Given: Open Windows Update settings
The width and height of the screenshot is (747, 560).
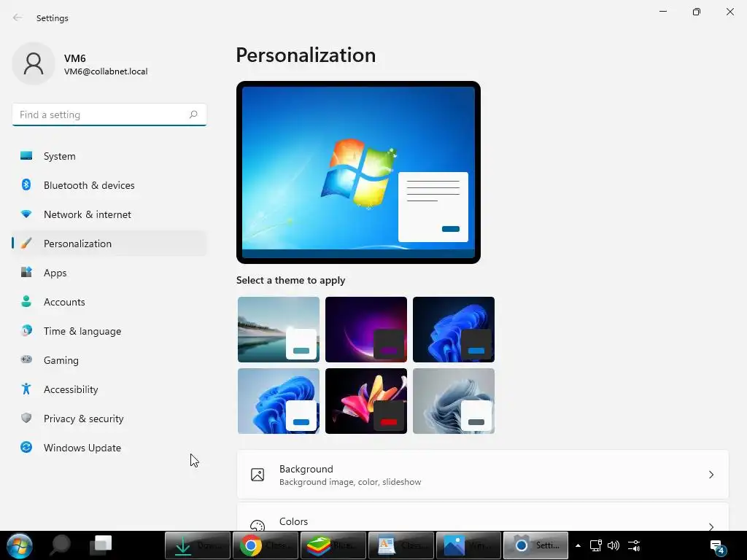Looking at the screenshot, I should 109,448.
